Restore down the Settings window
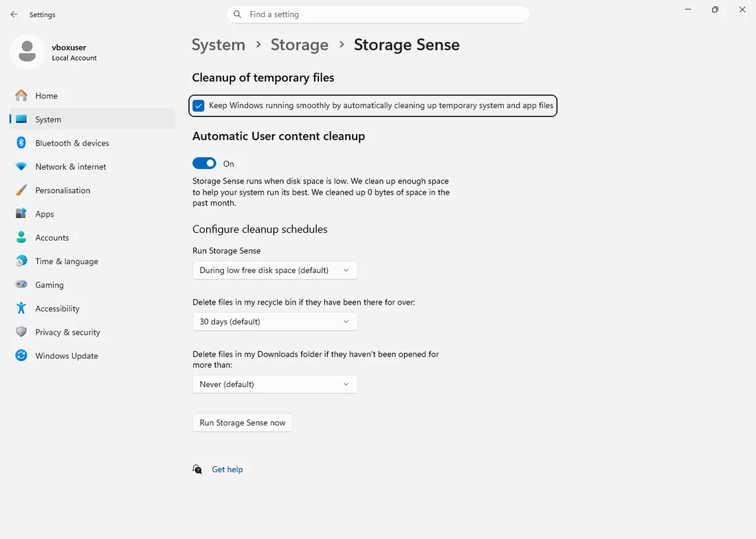Image resolution: width=756 pixels, height=539 pixels. 715,10
